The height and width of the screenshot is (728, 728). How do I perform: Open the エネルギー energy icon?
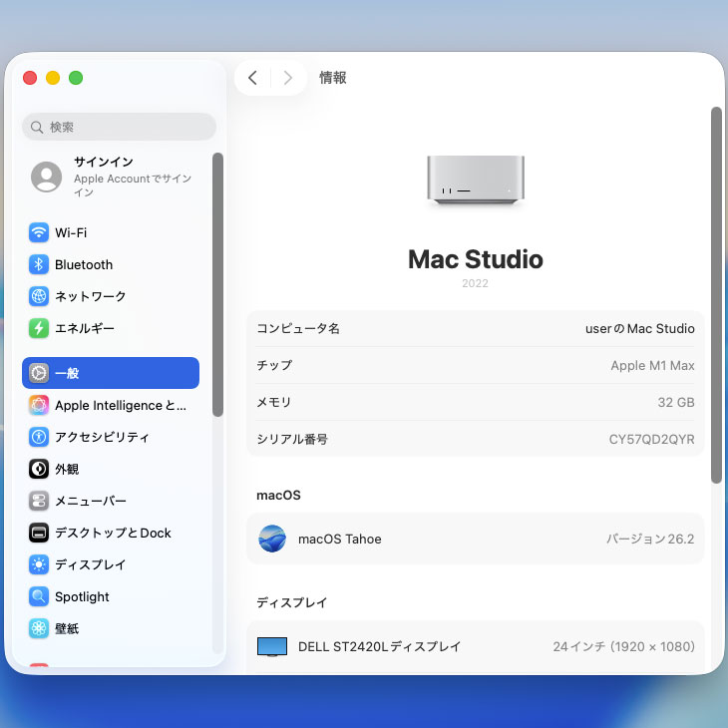coord(39,328)
